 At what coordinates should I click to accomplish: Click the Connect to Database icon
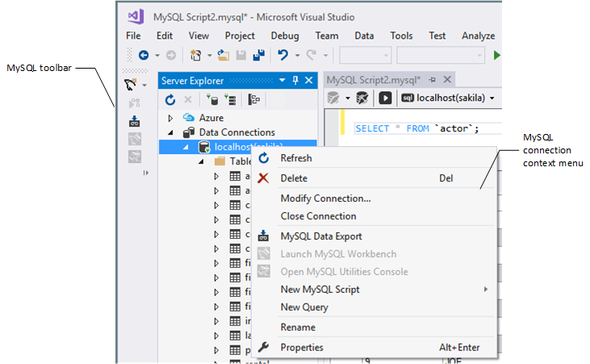click(212, 100)
